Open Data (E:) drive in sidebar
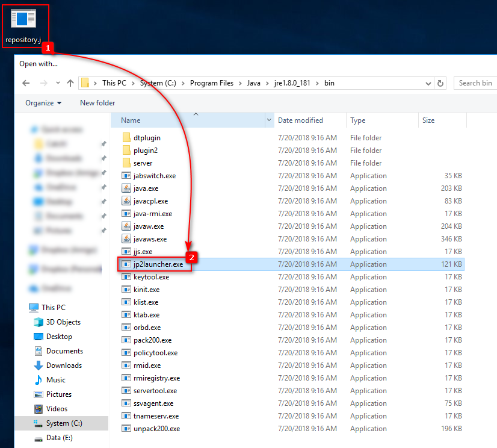 (x=59, y=438)
